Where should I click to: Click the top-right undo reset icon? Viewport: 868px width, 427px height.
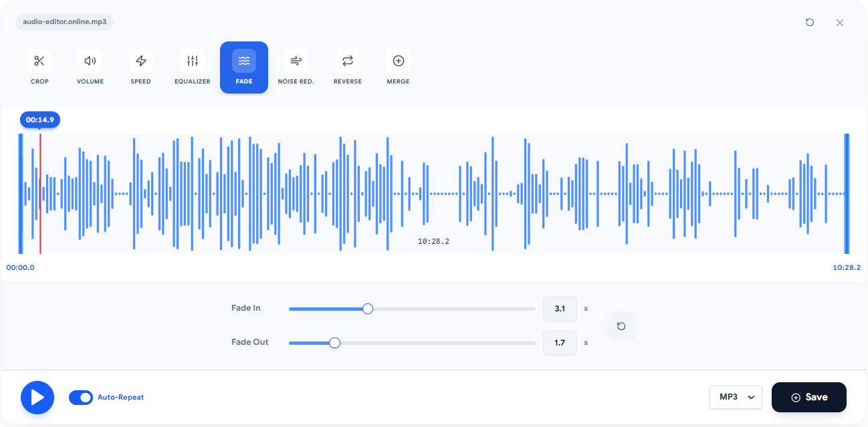pyautogui.click(x=810, y=22)
